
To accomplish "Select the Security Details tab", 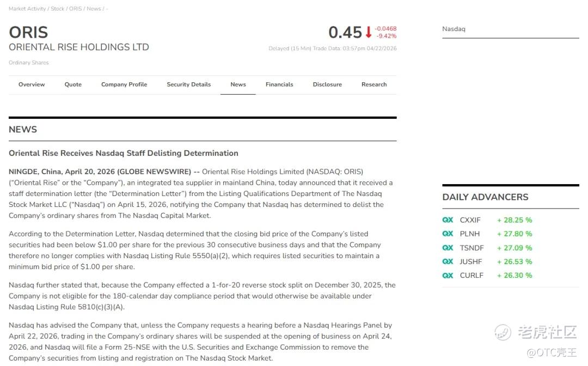I will 188,84.
